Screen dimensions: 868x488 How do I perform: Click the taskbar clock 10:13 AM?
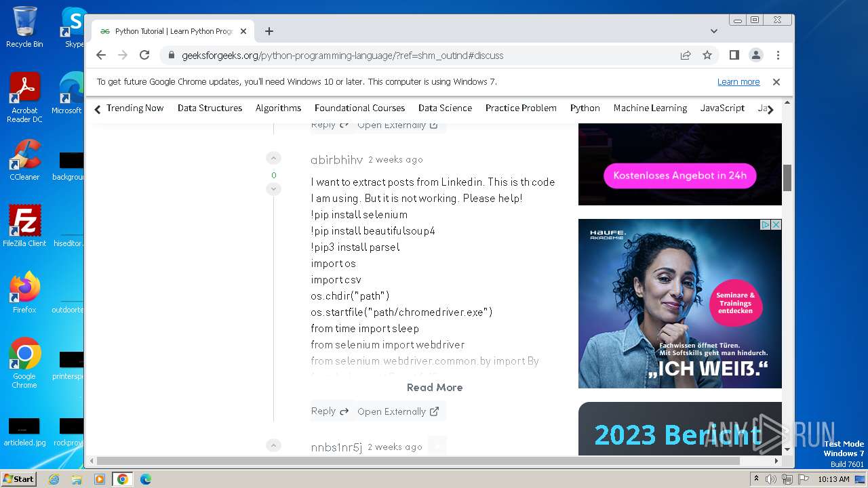[833, 479]
